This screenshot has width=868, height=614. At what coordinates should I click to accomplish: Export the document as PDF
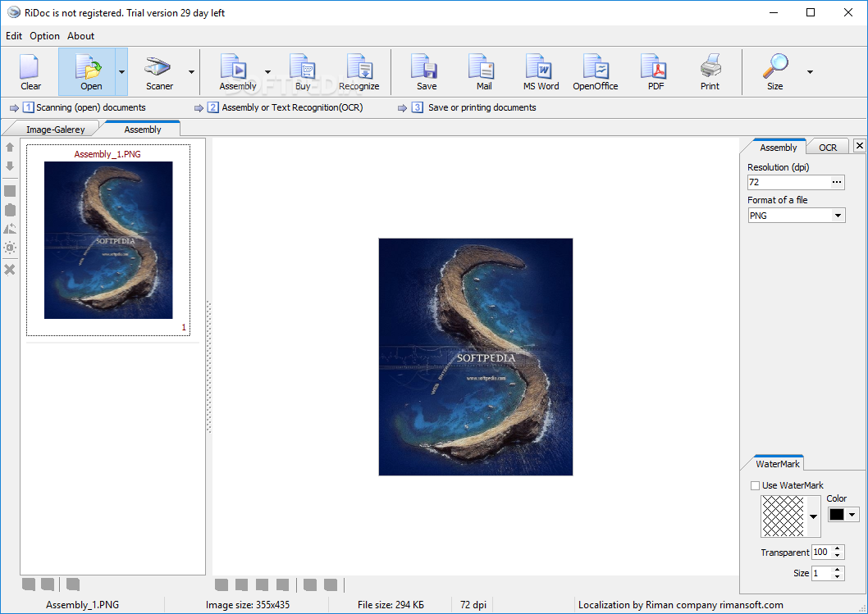[656, 72]
